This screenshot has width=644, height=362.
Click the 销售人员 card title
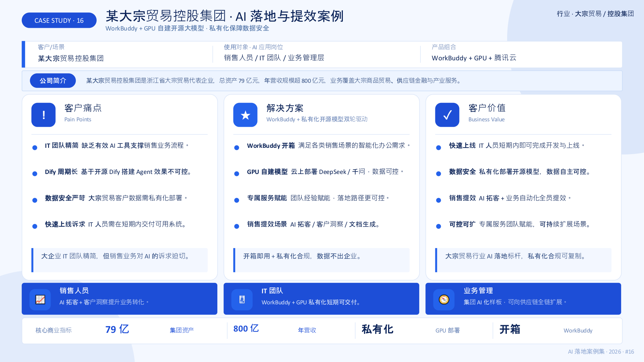point(74,291)
